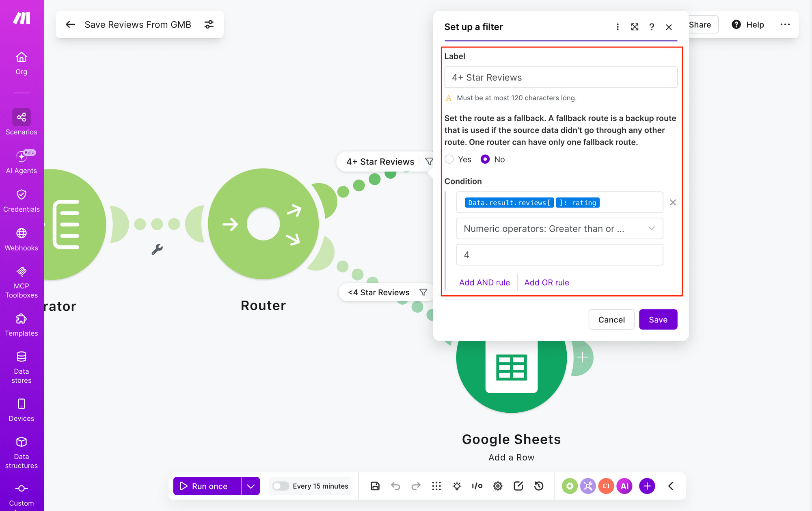Click the explain flow lightbulb icon
This screenshot has height=511, width=812.
point(457,486)
